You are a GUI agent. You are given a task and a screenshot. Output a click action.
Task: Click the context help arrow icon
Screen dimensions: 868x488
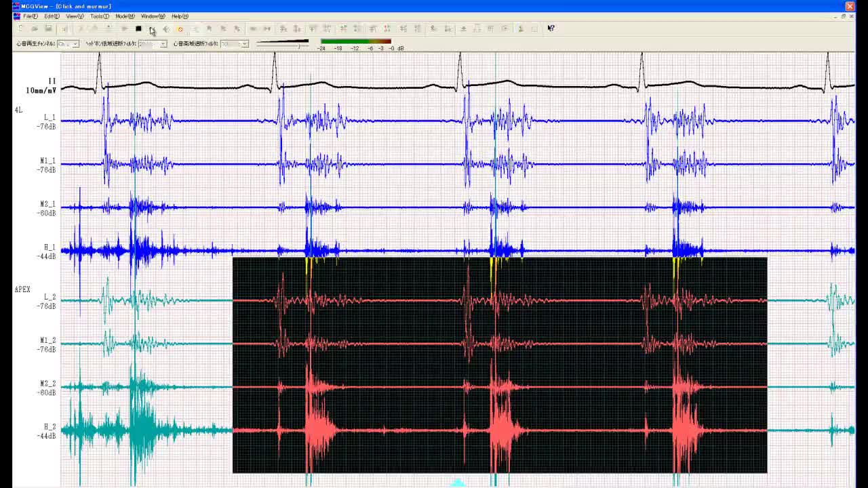click(x=551, y=28)
